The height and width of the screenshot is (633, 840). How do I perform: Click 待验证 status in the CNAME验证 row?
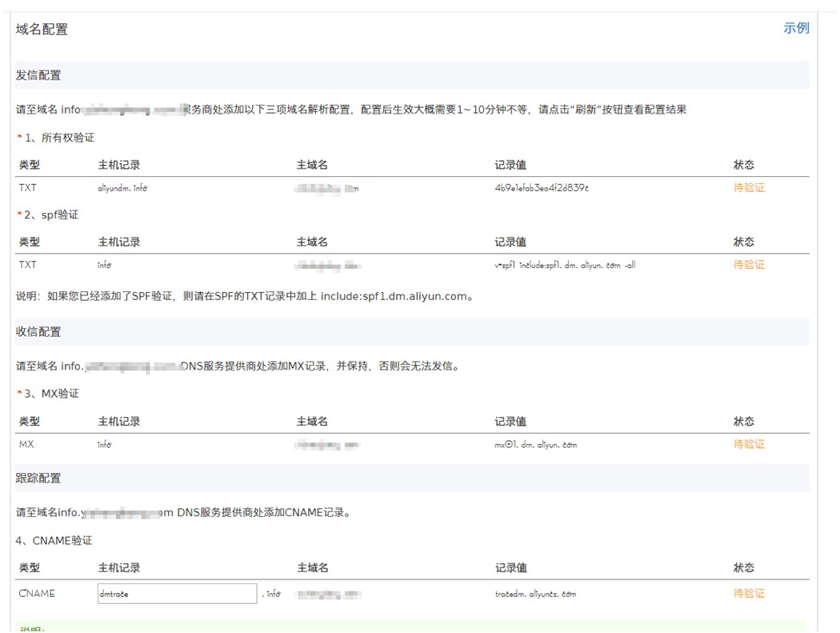(x=749, y=594)
